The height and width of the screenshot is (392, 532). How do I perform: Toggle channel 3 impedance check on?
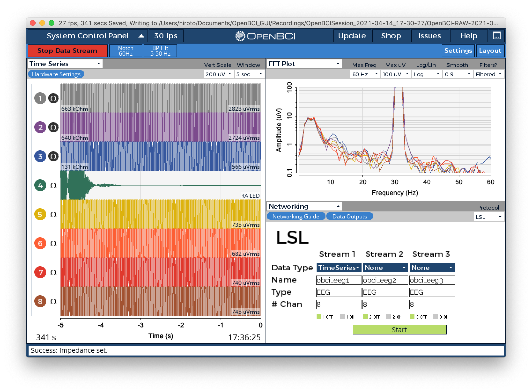point(53,156)
